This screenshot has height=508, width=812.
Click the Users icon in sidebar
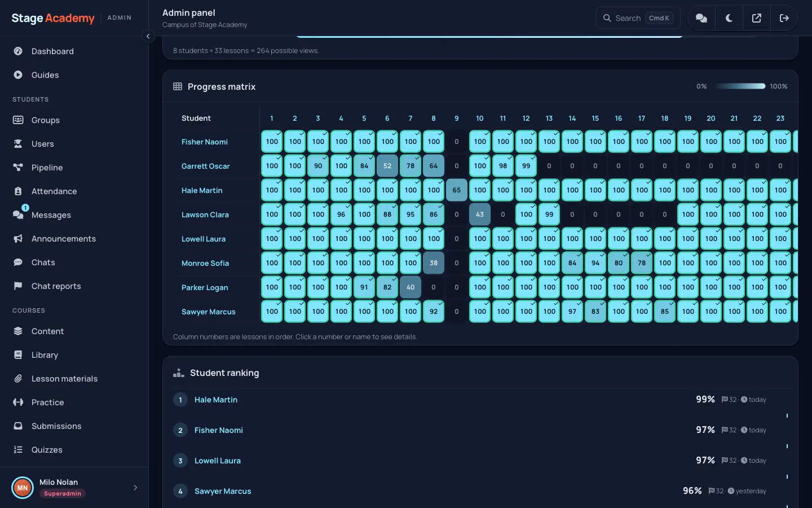[x=18, y=144]
